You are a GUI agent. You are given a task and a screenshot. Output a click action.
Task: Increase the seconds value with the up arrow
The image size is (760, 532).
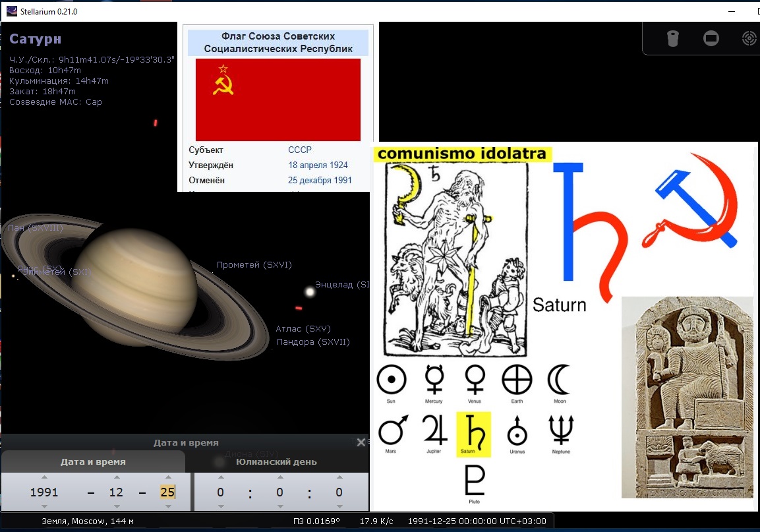point(339,477)
